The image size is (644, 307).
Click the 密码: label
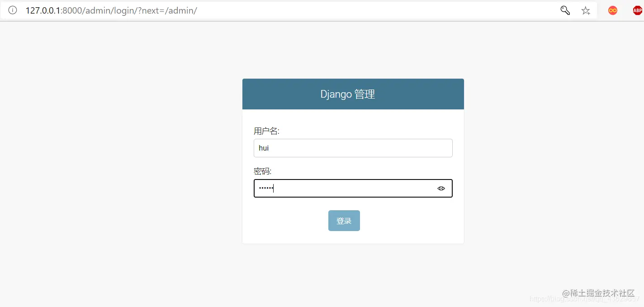262,171
